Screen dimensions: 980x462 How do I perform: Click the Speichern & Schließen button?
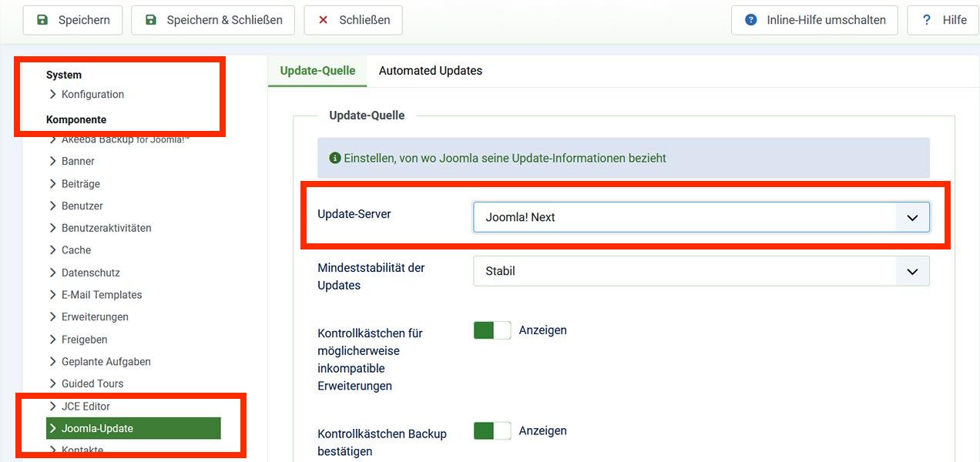pyautogui.click(x=212, y=20)
